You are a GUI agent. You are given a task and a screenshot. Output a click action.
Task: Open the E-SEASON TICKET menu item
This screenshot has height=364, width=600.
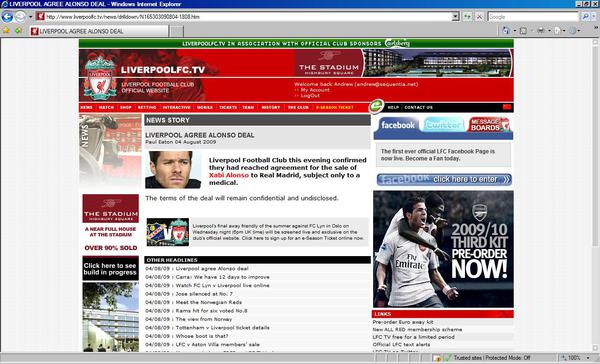335,108
